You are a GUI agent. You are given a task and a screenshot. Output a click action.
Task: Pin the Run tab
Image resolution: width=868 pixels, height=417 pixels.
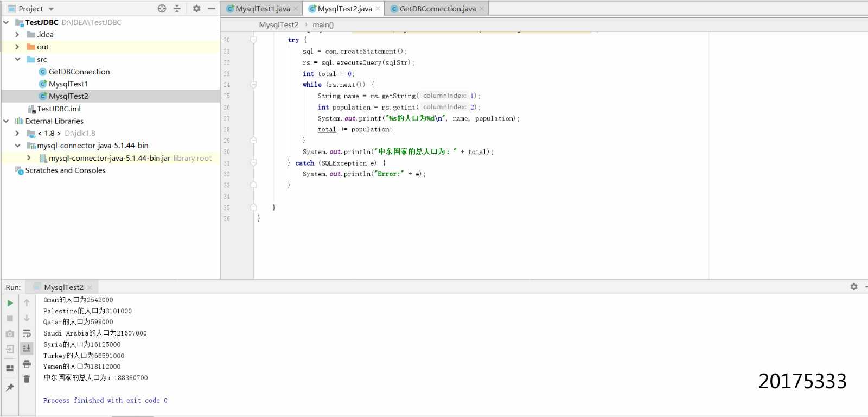pyautogui.click(x=10, y=387)
